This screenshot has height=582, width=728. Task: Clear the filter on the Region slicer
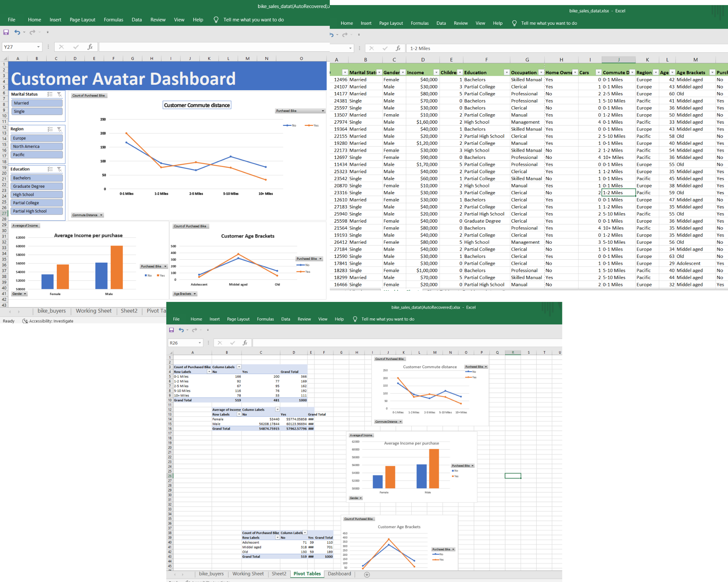(60, 129)
